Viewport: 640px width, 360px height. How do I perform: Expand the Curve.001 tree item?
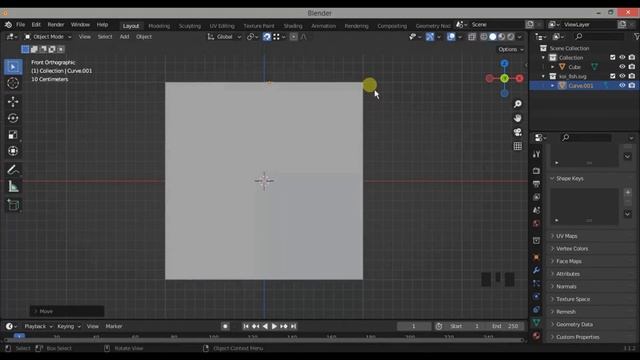[553, 85]
